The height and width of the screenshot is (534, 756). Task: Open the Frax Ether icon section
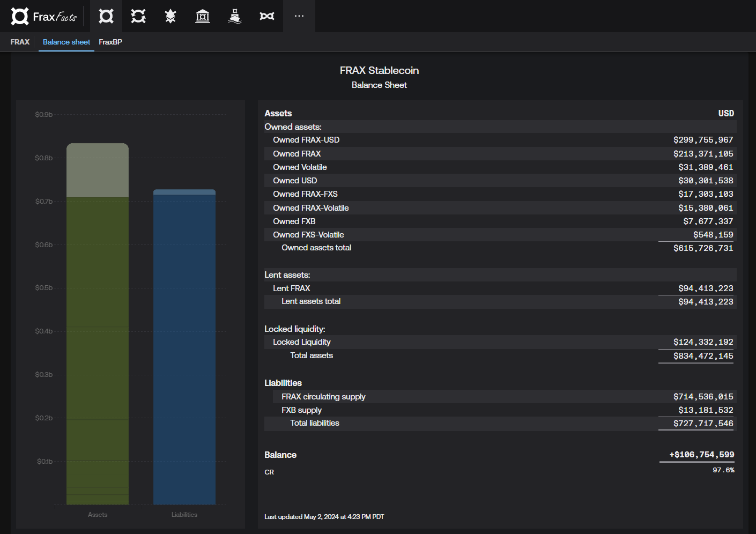coord(171,17)
